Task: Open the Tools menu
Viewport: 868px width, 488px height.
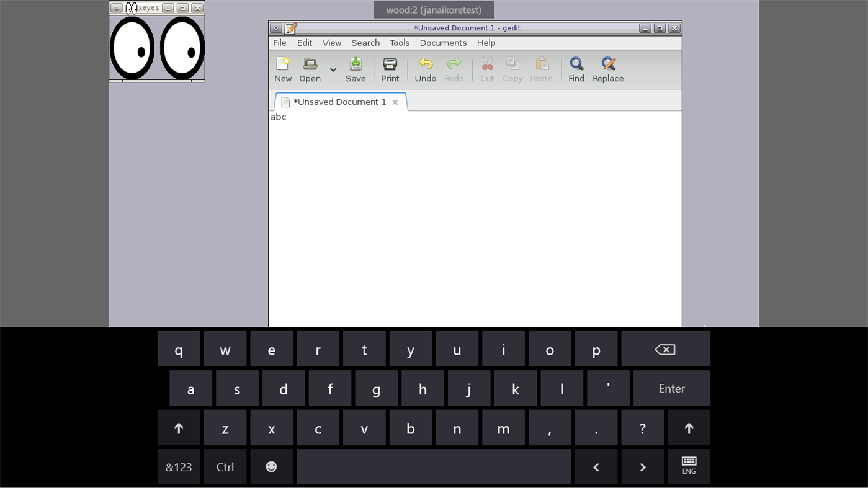Action: tap(399, 42)
